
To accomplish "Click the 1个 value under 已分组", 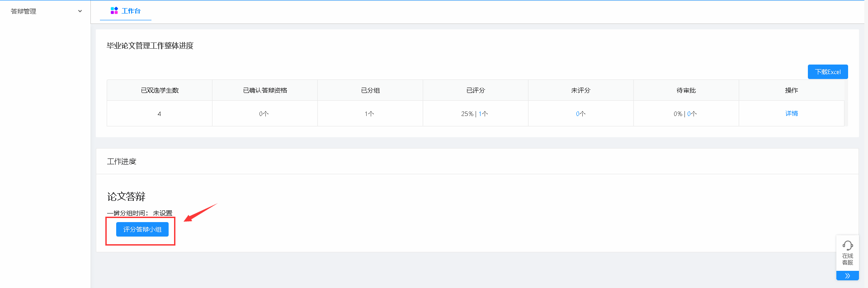I will 369,114.
